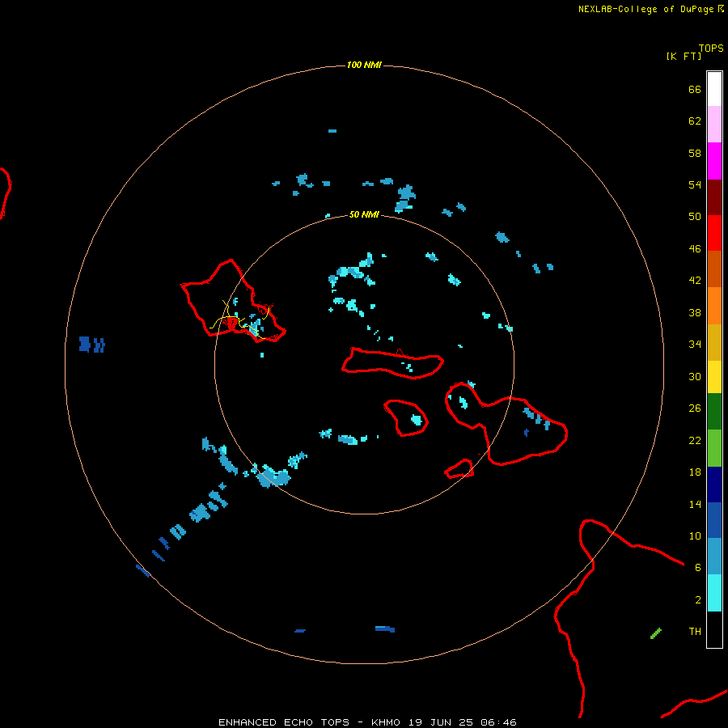Click the 10 scale value in legend
The image size is (728, 728).
[695, 536]
